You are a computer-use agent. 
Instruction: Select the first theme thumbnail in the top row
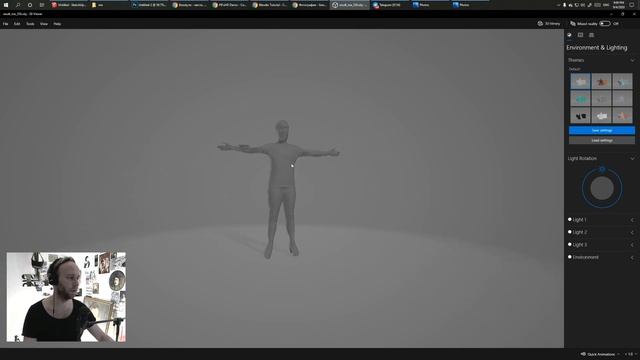580,81
